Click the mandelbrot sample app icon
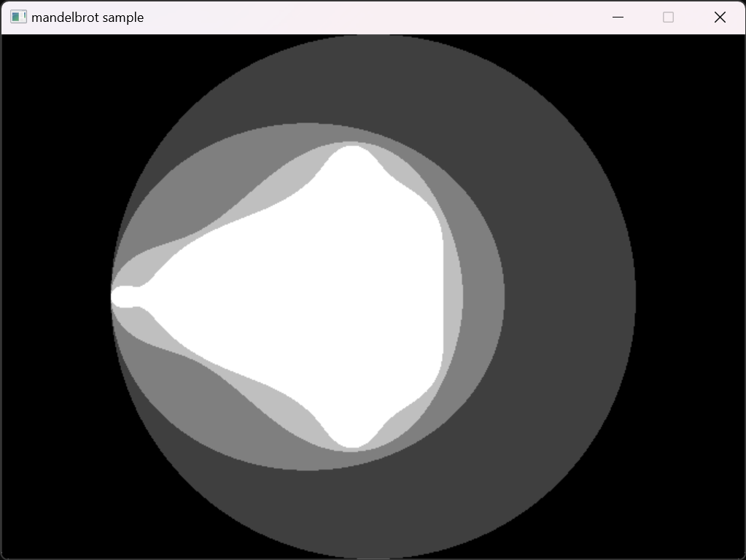 18,17
